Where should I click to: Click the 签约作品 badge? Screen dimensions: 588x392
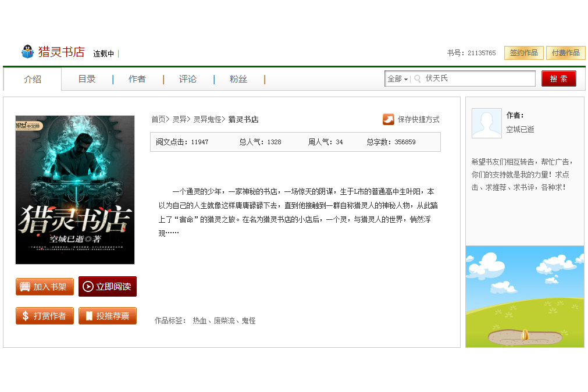click(x=524, y=53)
